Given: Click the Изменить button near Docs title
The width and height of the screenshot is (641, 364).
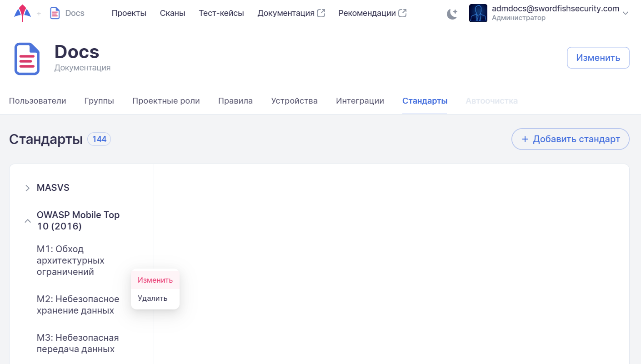Looking at the screenshot, I should 598,58.
